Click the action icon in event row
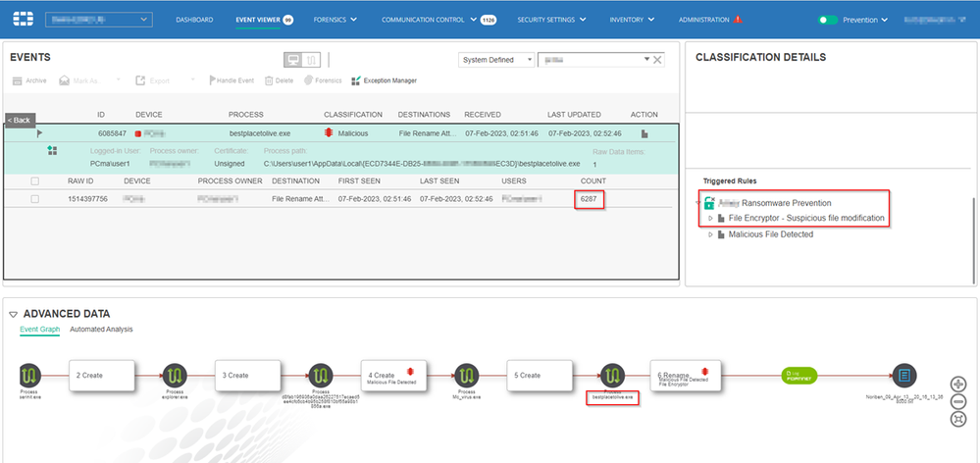The width and height of the screenshot is (980, 463). coord(645,132)
